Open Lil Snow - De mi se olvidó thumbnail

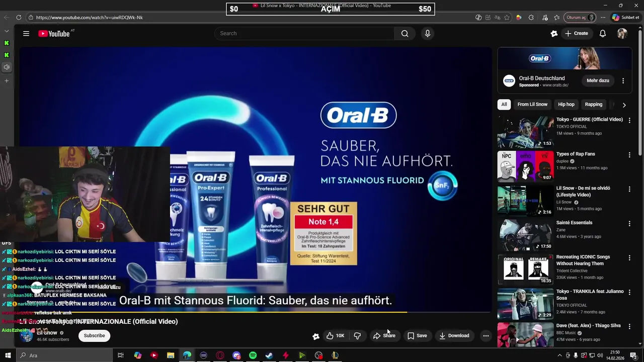525,201
